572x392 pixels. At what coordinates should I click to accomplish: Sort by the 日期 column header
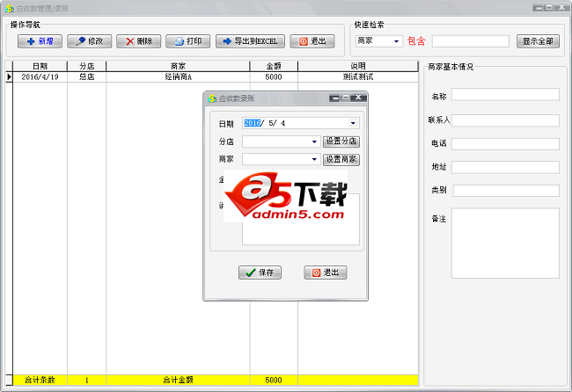click(40, 66)
